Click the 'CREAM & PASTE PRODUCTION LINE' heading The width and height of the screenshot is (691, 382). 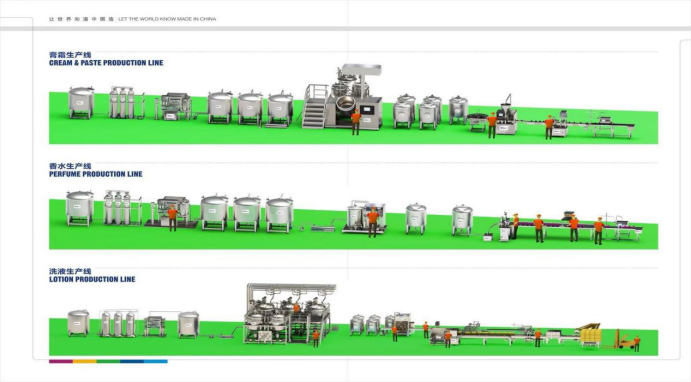point(106,63)
